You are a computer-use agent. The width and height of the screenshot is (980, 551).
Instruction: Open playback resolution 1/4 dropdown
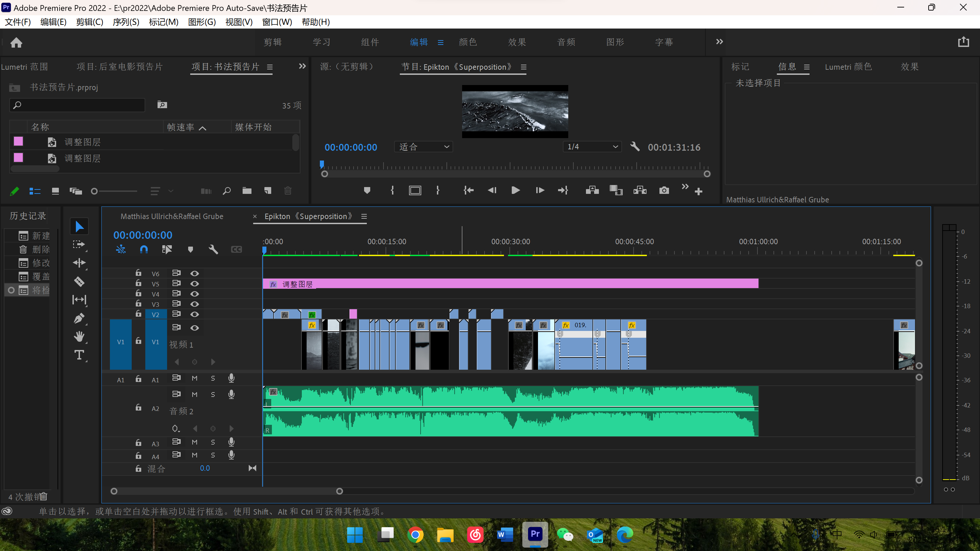(592, 147)
